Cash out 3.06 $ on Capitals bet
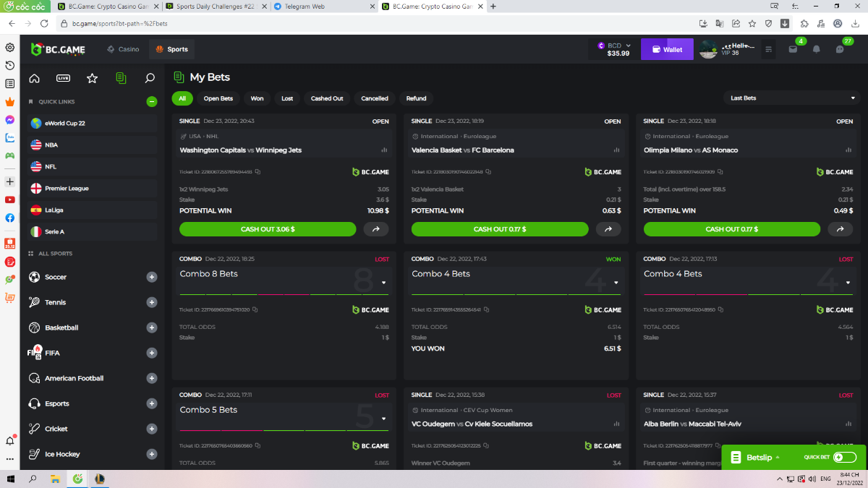 268,229
